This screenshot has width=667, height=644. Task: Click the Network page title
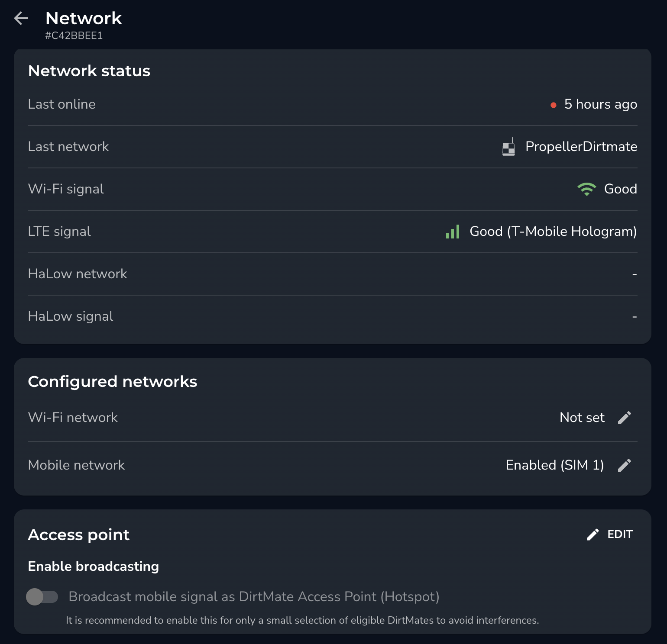point(84,18)
